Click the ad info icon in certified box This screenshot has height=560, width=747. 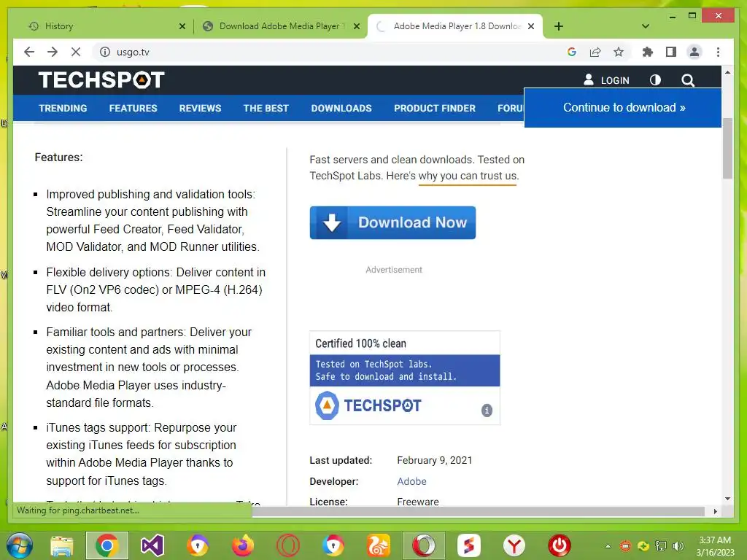[x=487, y=410]
